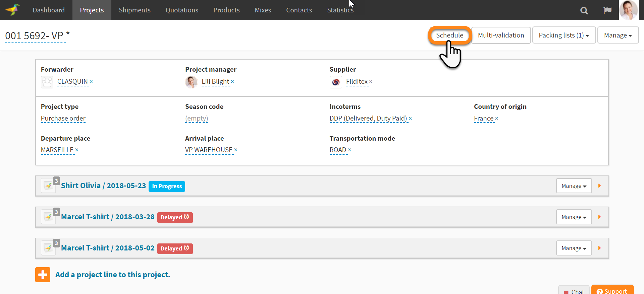Click the Multi-validation button
This screenshot has width=644, height=294.
point(500,35)
